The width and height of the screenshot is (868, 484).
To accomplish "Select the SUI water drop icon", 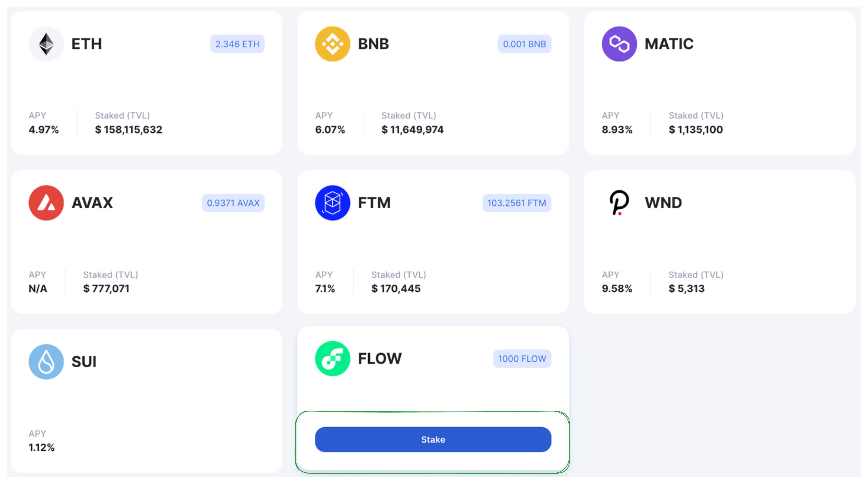I will (x=46, y=362).
